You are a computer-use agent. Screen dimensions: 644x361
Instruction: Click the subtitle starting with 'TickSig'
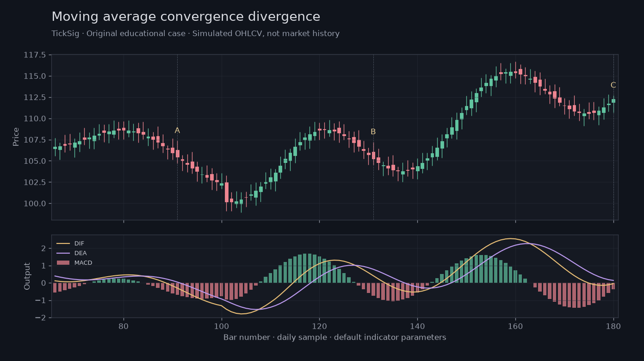195,34
